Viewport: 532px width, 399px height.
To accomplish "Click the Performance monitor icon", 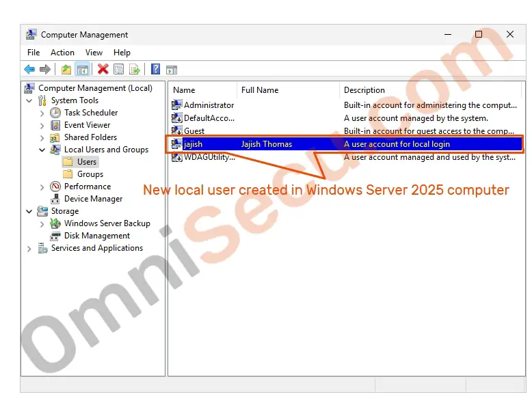I will (x=55, y=187).
